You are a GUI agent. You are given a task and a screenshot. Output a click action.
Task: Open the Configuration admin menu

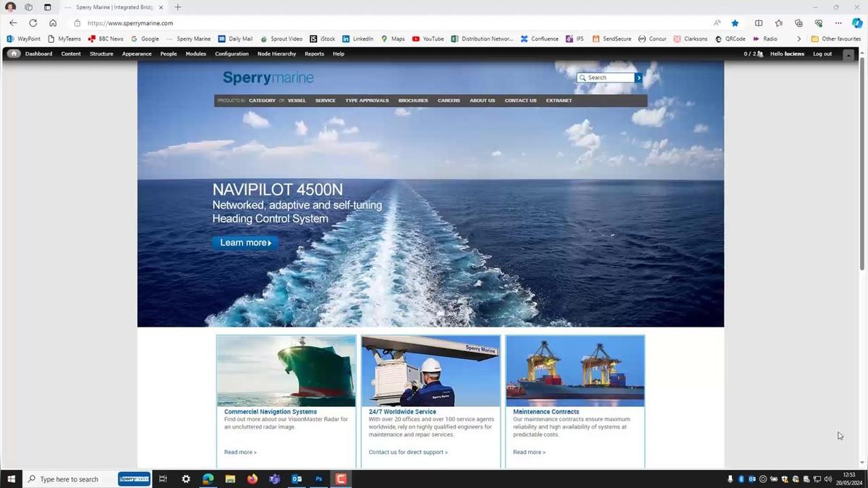[x=231, y=54]
